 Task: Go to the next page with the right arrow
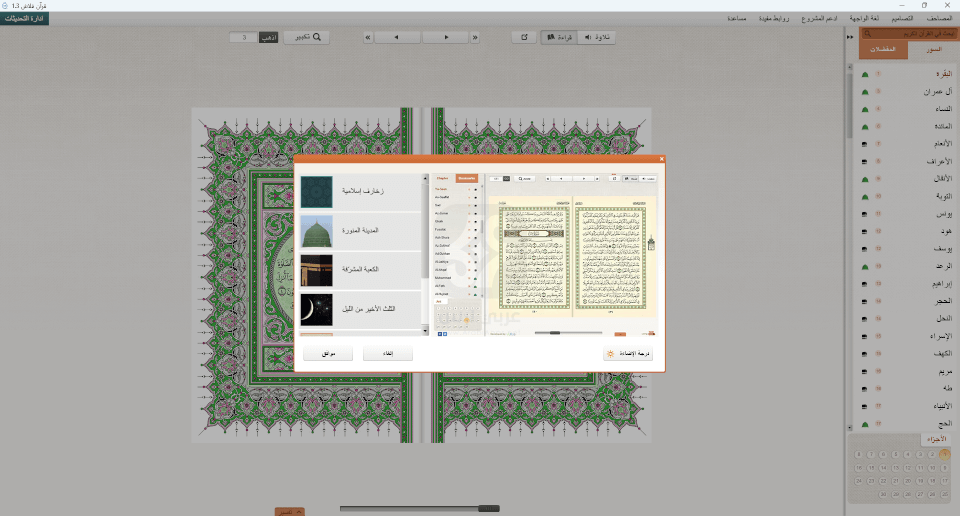click(x=446, y=37)
